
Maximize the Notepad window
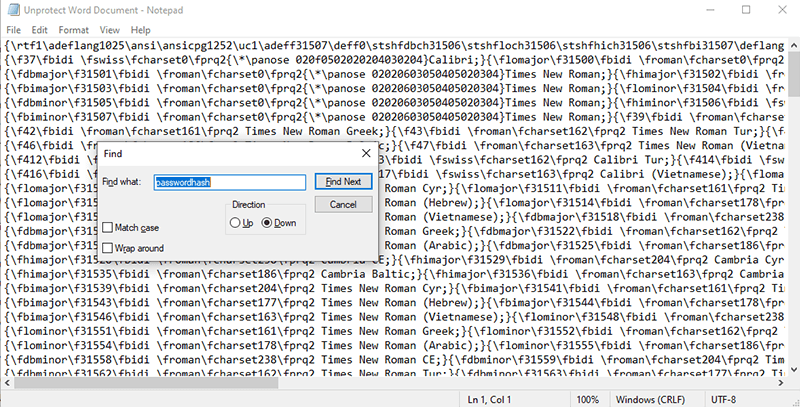click(x=746, y=10)
